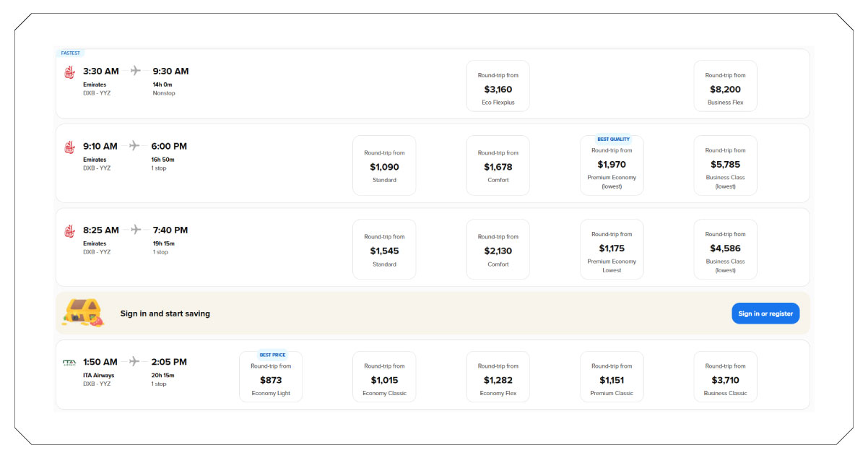This screenshot has height=458, width=868.
Task: Choose the $3,710 Business Classic fare
Action: (725, 376)
